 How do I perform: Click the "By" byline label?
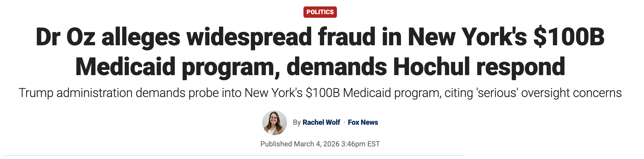pyautogui.click(x=297, y=122)
